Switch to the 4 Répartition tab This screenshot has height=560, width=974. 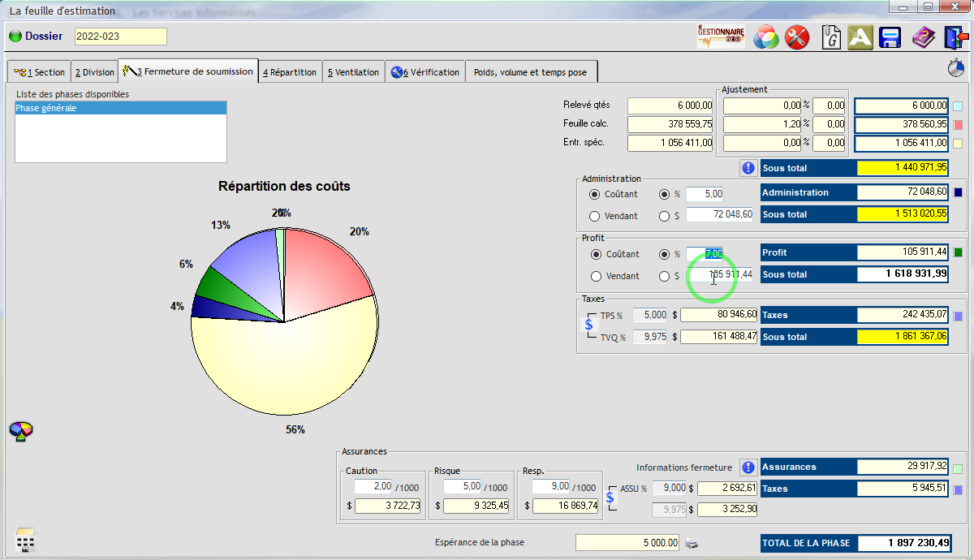click(x=290, y=72)
